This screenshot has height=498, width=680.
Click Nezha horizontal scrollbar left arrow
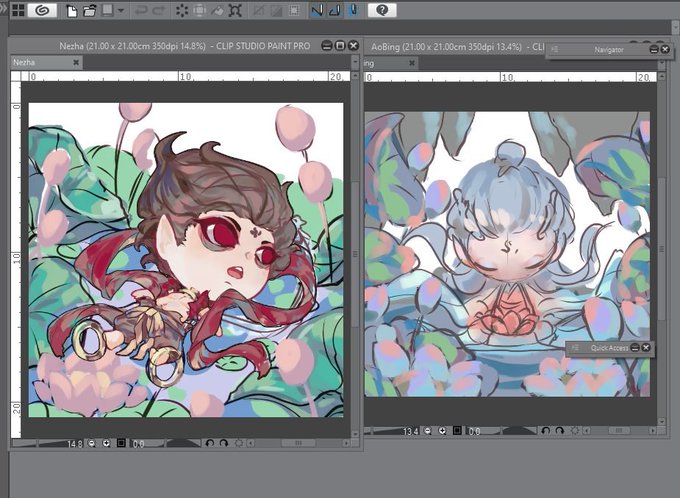coord(251,443)
